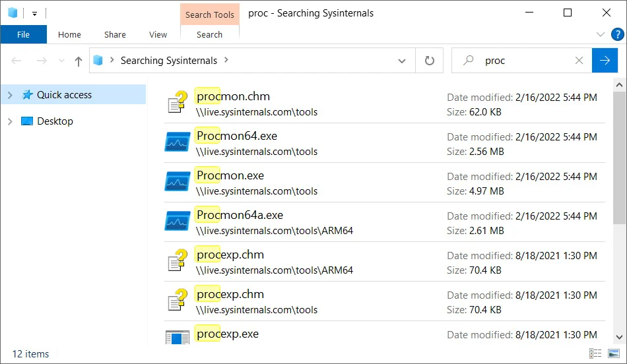Image resolution: width=627 pixels, height=364 pixels.
Task: Click procexp.exe application icon
Action: [177, 338]
